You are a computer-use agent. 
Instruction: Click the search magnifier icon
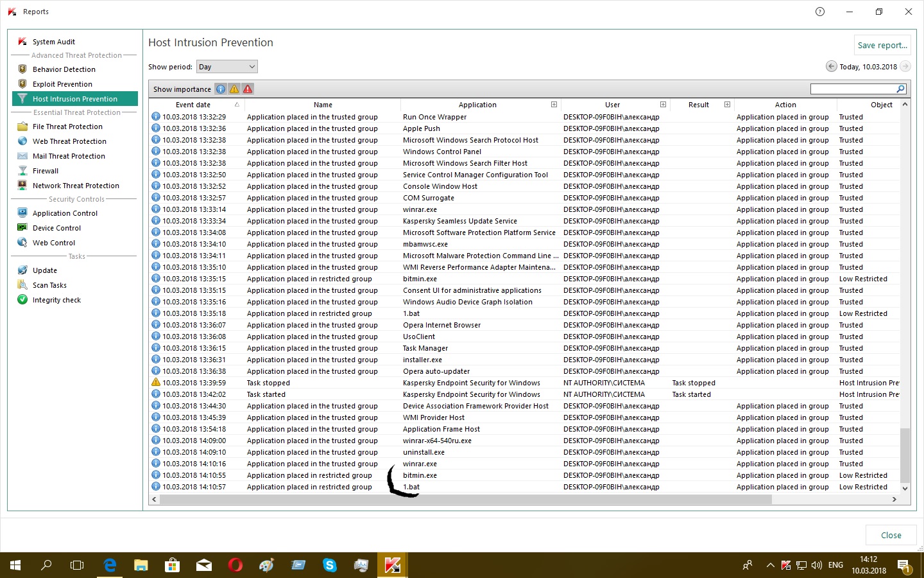click(900, 89)
